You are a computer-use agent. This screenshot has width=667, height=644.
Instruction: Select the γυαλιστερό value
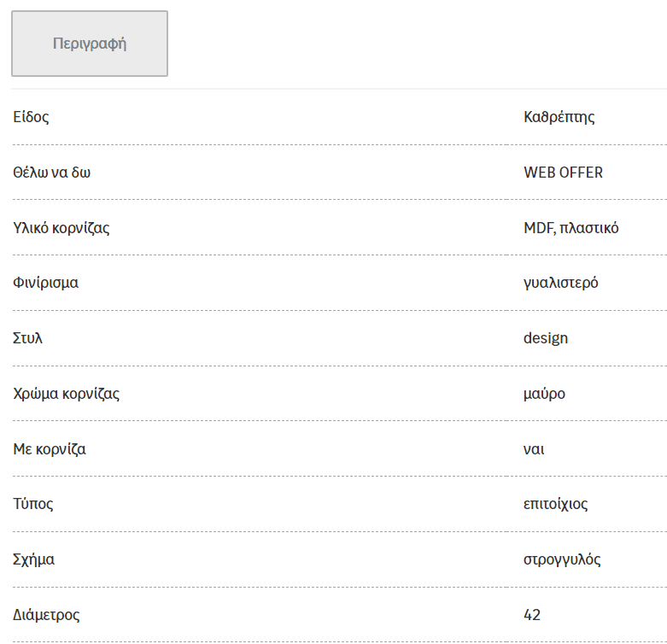coord(560,283)
